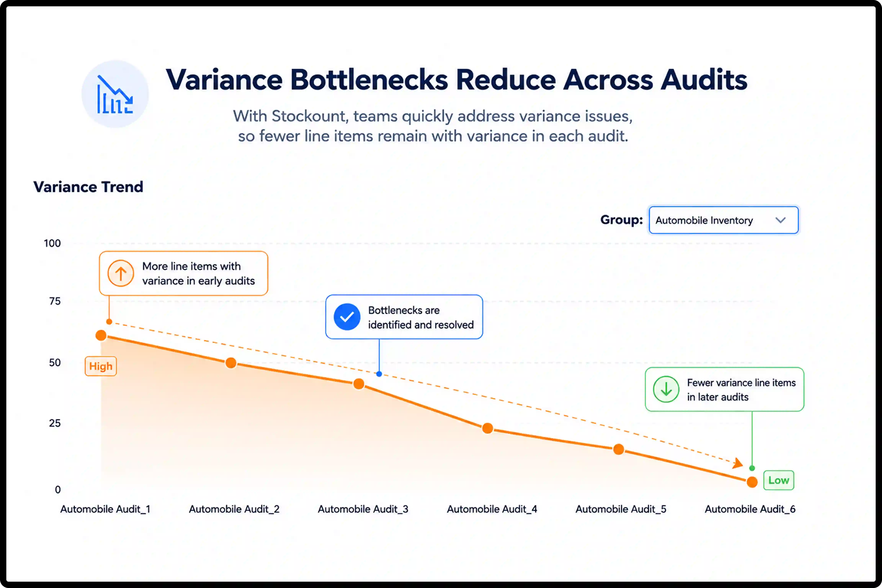Click the 'Automobile Audit_1' axis label
882x588 pixels.
(105, 509)
